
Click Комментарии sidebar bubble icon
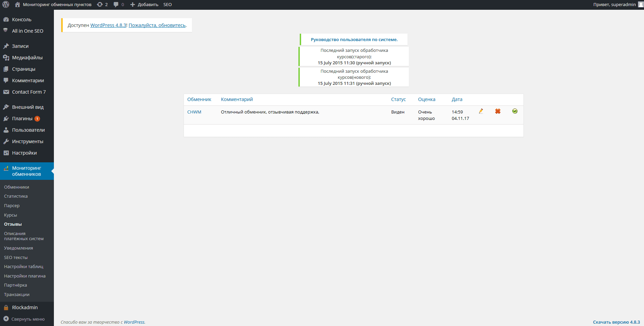click(6, 80)
